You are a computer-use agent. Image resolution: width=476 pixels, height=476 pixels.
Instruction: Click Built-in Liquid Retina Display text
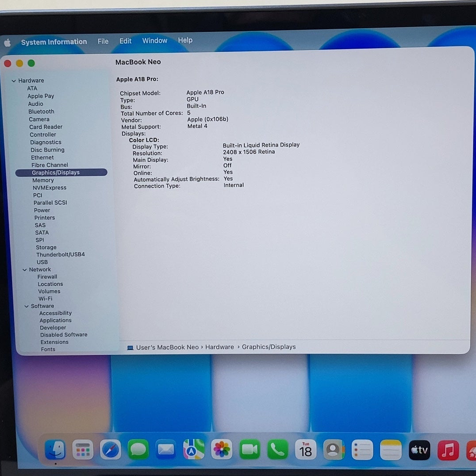(261, 145)
